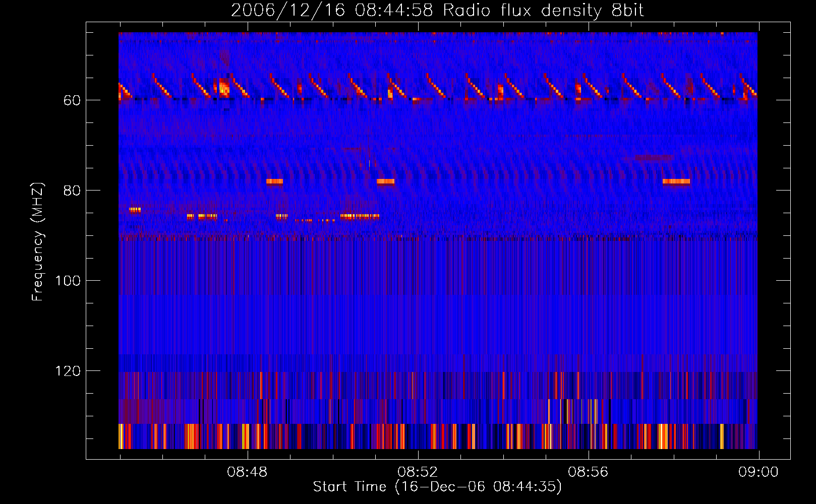
Task: Click the "Frequency (MHZ)" axis label
Action: pos(38,241)
